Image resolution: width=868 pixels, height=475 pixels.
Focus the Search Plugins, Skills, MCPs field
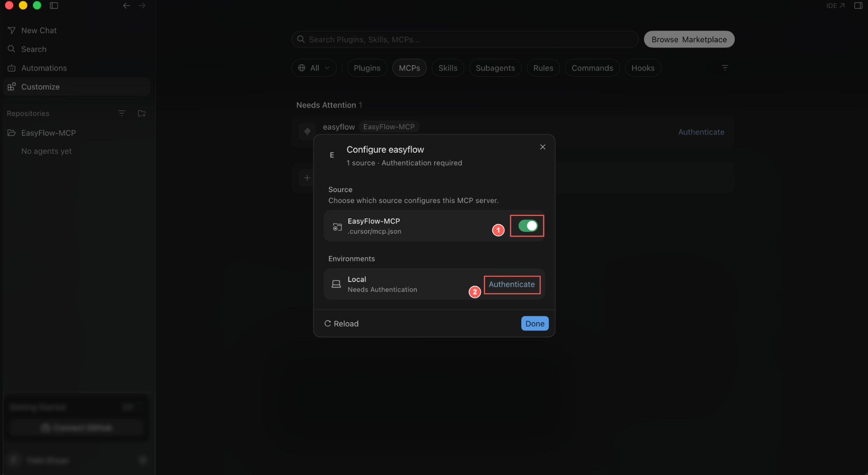pos(465,39)
